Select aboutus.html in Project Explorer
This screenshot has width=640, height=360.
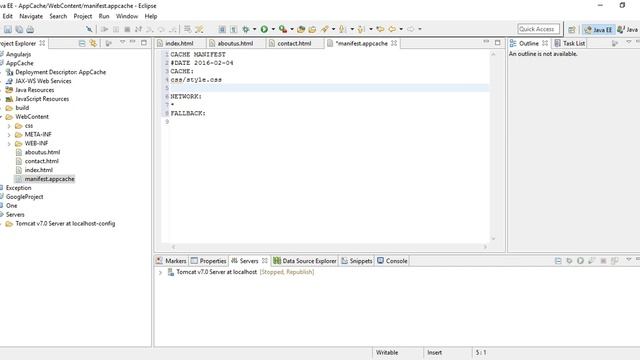pos(42,152)
